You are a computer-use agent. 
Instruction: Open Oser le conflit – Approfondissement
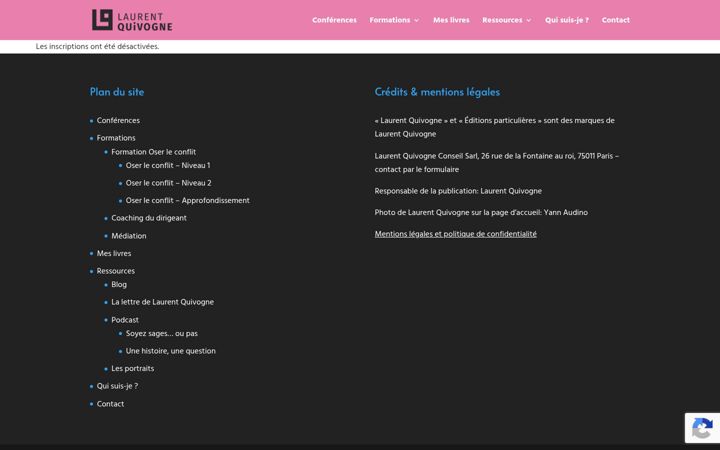pyautogui.click(x=188, y=201)
